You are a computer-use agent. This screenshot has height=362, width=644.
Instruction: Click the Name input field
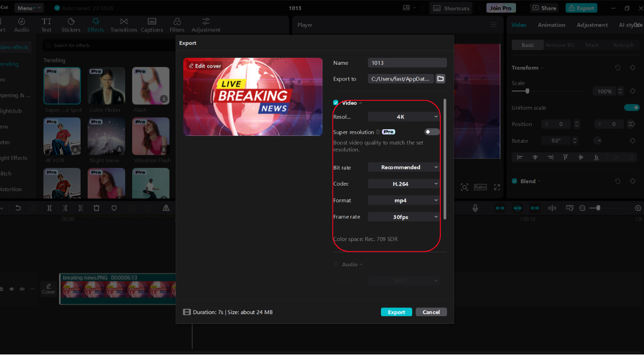[x=407, y=63]
